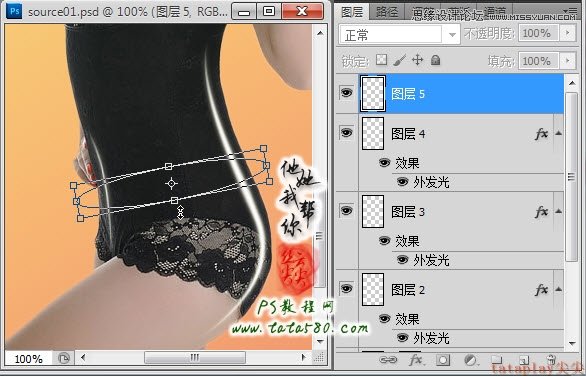Click the canvas scroll-up arrow

(320, 33)
